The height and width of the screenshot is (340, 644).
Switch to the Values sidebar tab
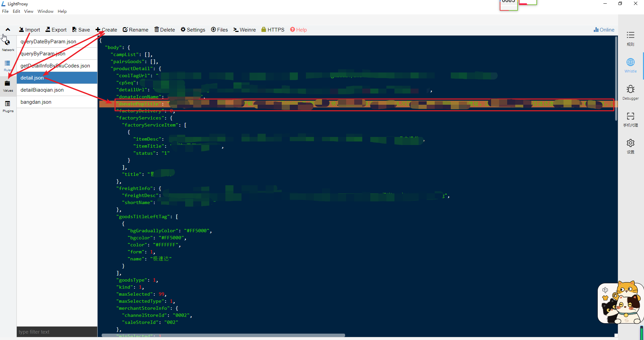point(8,86)
